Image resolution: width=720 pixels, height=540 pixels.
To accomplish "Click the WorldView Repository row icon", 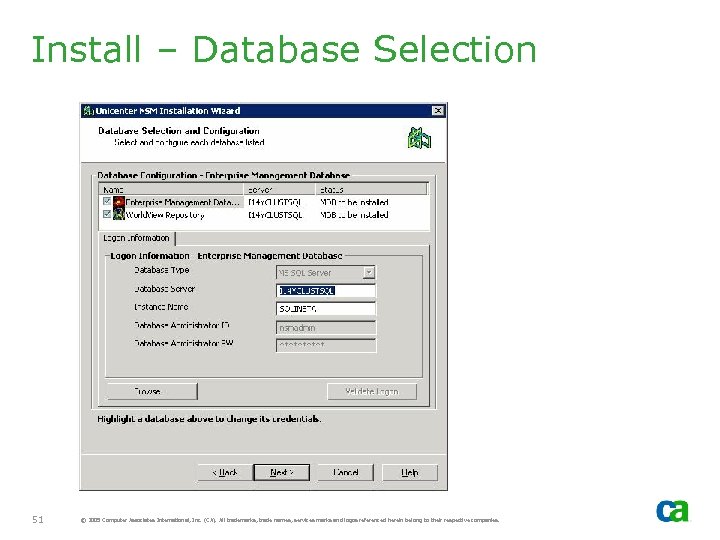I will [x=119, y=214].
